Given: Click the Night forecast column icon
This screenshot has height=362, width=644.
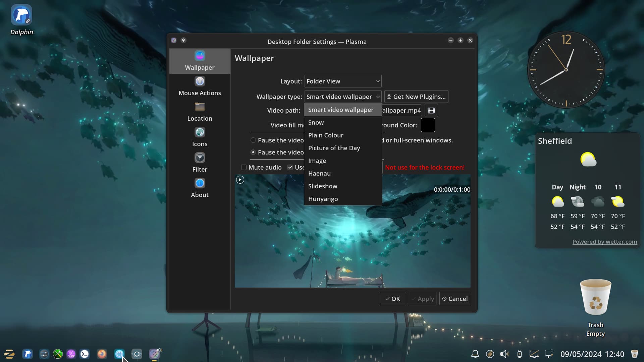Looking at the screenshot, I should 577,201.
